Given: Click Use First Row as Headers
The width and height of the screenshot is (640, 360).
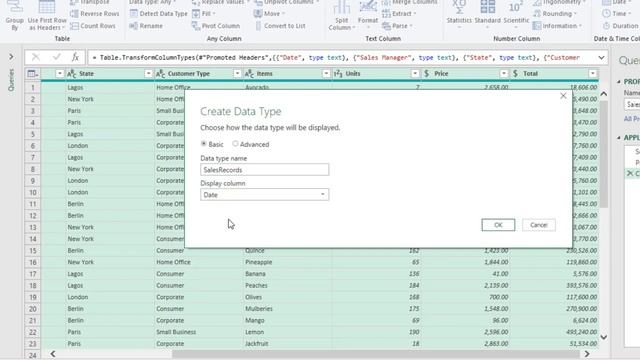Looking at the screenshot, I should (47, 16).
